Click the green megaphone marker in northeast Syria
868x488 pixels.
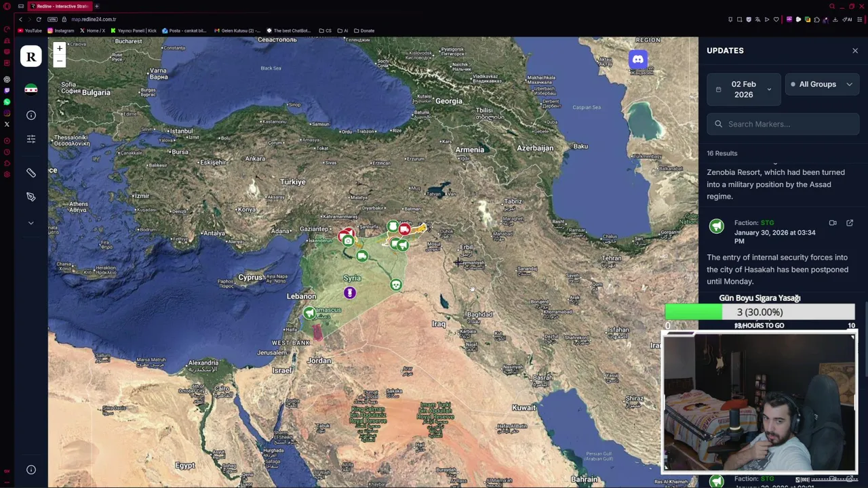(403, 245)
